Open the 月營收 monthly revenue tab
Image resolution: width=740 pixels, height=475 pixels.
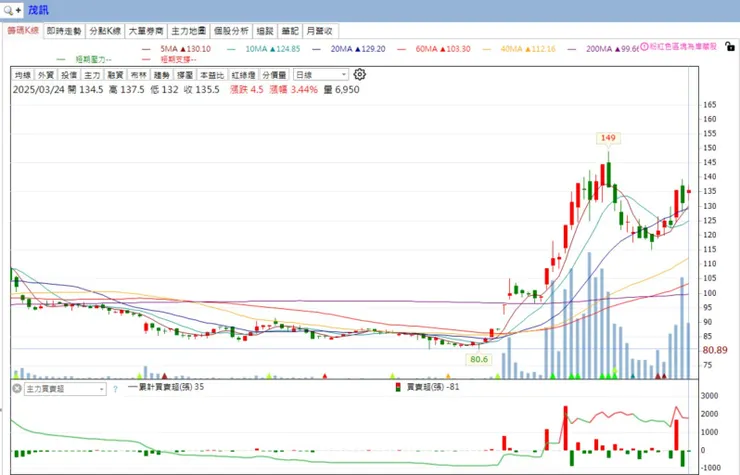(320, 31)
